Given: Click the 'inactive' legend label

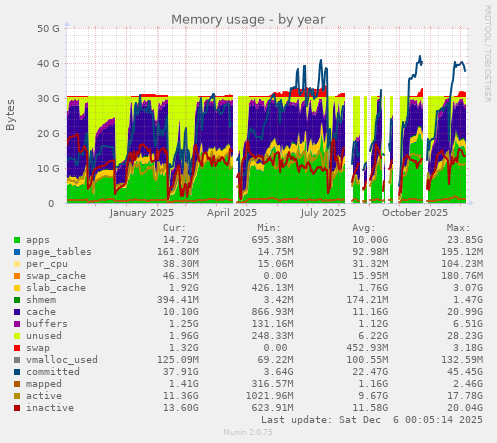Looking at the screenshot, I should 50,408.
